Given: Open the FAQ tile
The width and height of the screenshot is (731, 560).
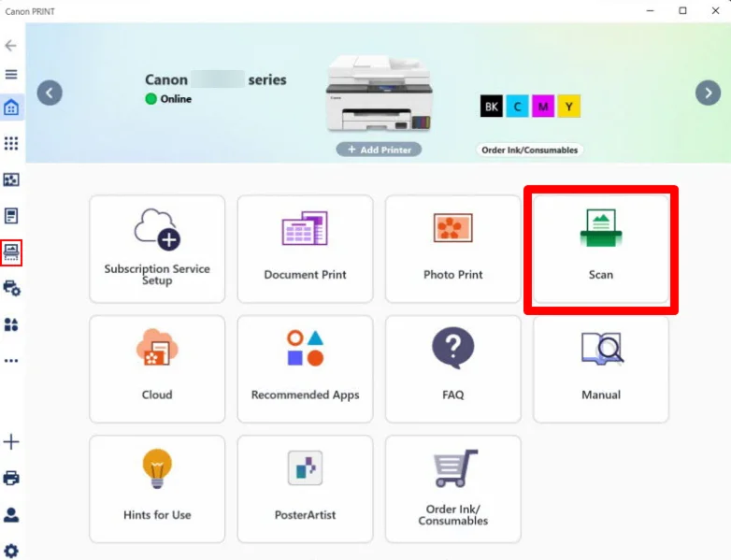Looking at the screenshot, I should pyautogui.click(x=452, y=368).
